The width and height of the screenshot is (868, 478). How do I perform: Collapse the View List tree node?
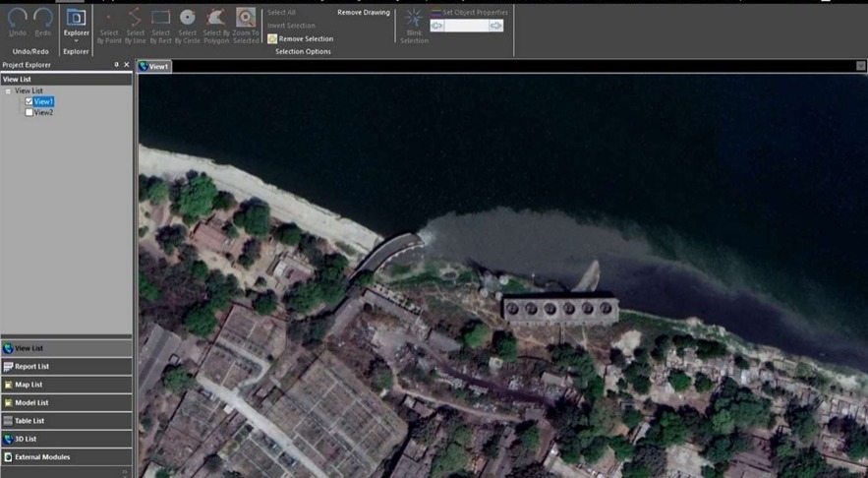click(x=8, y=90)
